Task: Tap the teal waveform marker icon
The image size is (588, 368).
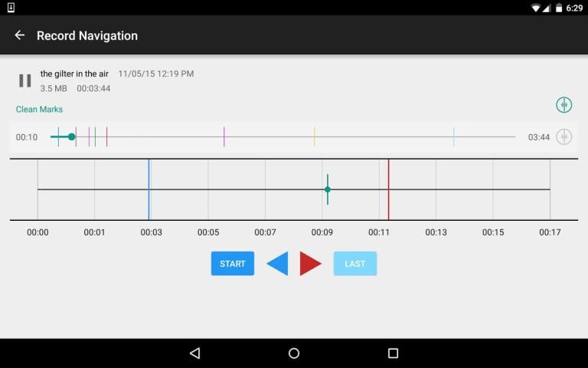Action: click(x=563, y=105)
